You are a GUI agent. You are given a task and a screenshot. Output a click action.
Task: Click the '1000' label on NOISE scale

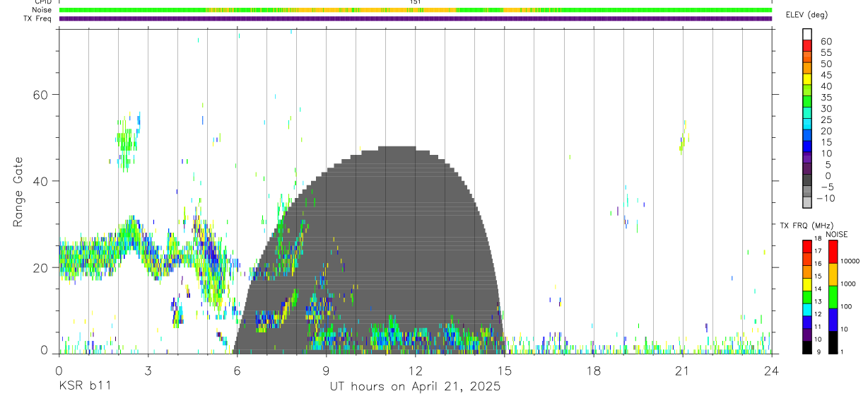click(x=849, y=284)
